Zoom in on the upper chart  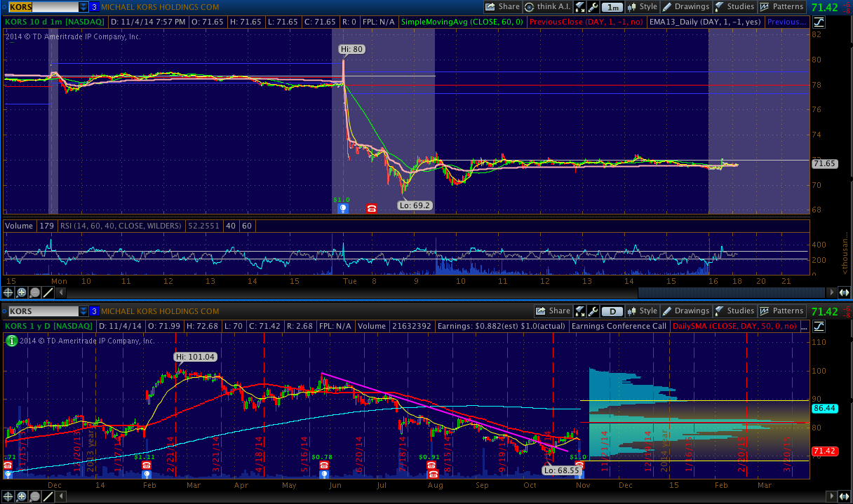22,292
